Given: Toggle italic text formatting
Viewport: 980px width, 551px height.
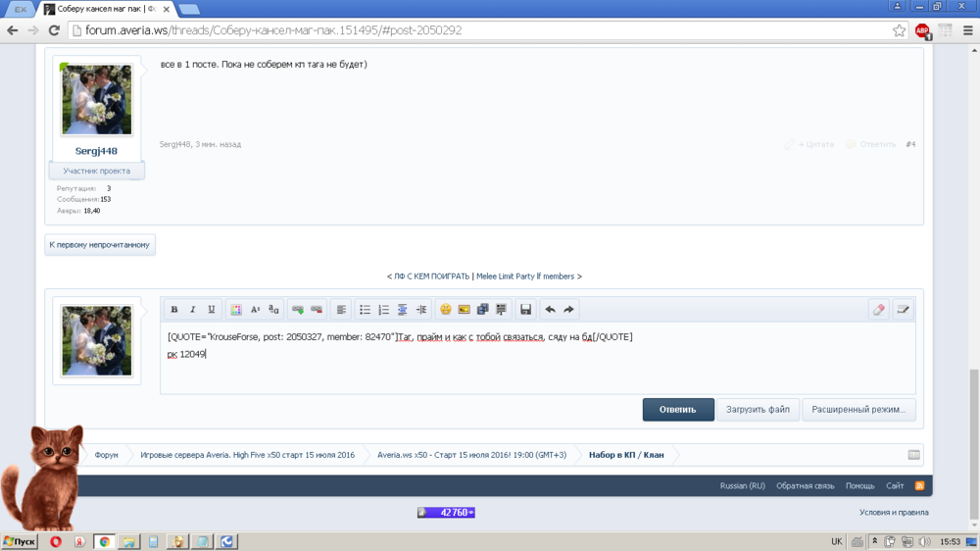Looking at the screenshot, I should click(193, 310).
